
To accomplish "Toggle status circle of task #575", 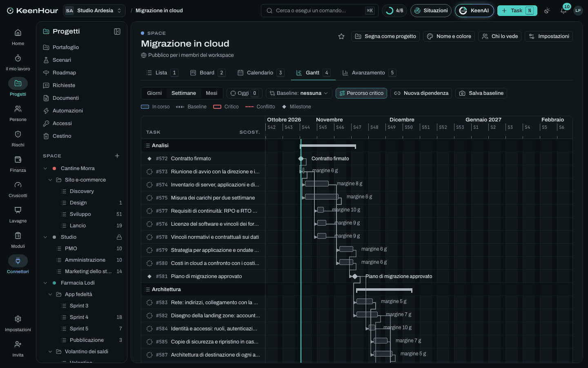I will (x=149, y=198).
